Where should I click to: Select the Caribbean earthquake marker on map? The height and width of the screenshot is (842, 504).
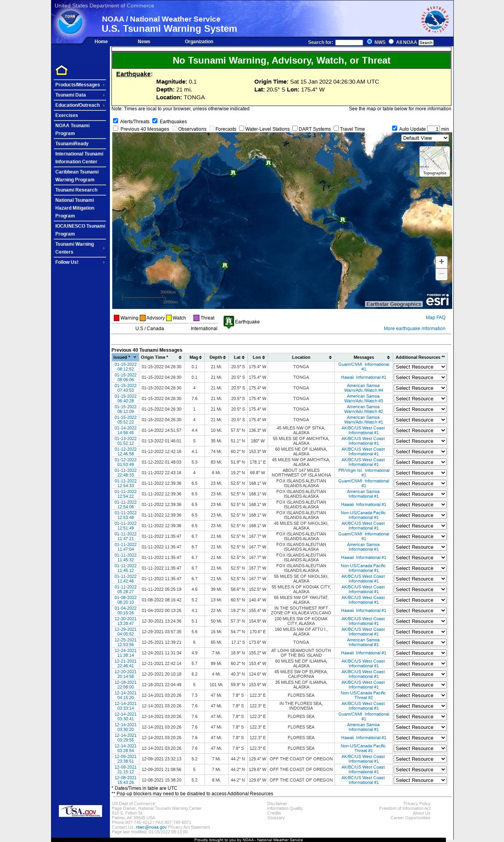click(343, 220)
